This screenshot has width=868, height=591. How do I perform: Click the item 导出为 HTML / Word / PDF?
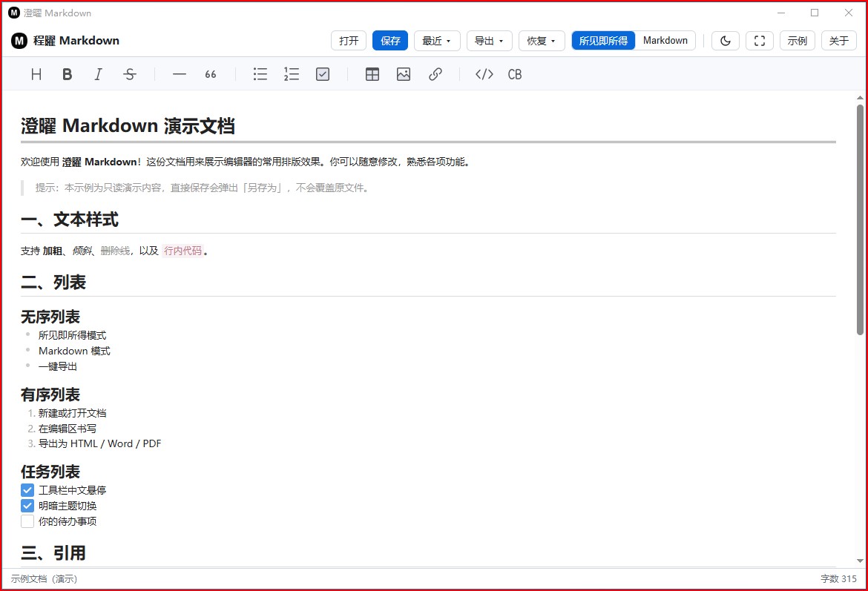pos(99,443)
